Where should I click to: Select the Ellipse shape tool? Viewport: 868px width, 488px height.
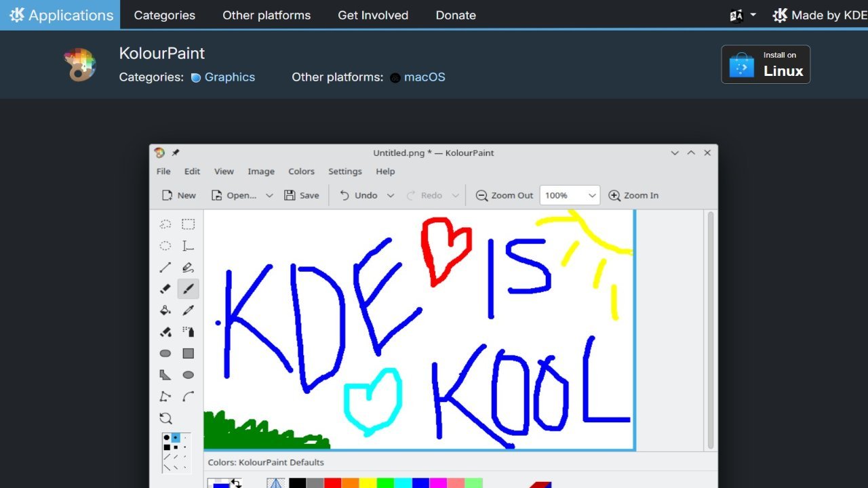189,375
